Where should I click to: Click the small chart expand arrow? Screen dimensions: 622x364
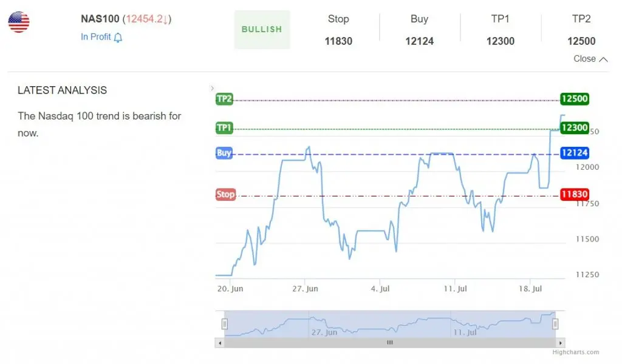click(212, 89)
